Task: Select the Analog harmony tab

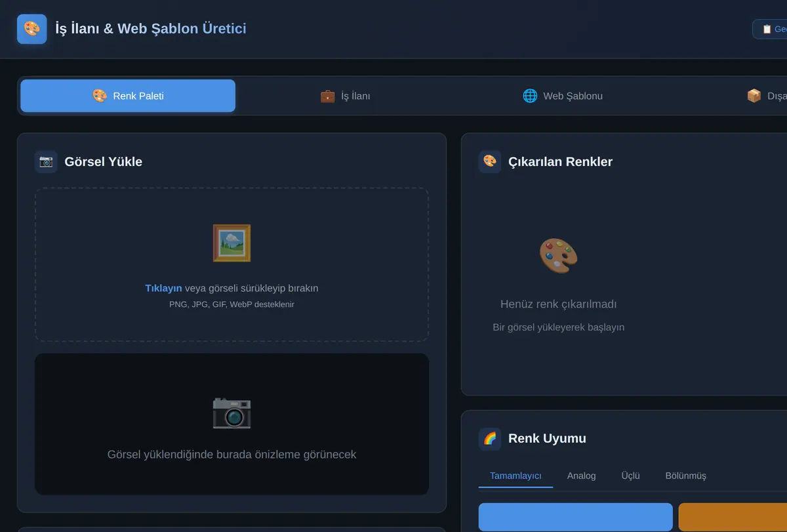Action: point(582,476)
